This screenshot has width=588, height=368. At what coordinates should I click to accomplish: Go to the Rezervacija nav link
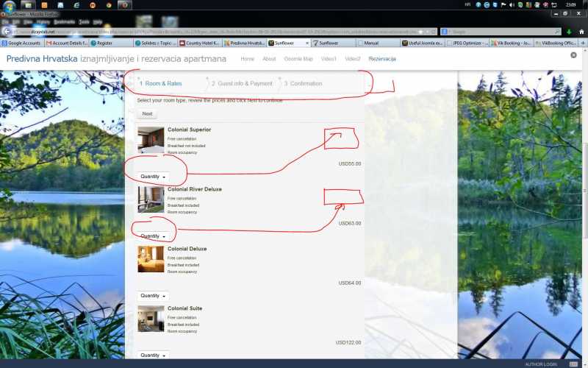(x=382, y=59)
